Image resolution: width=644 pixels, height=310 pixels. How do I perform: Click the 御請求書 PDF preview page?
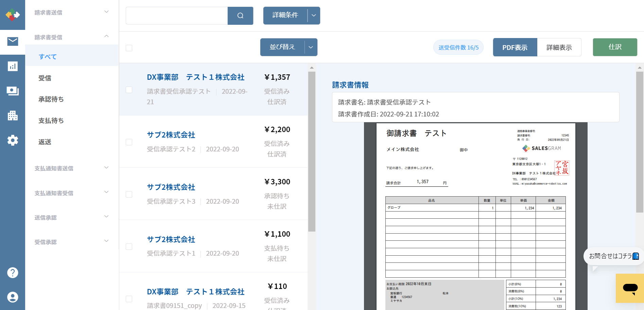pos(476,216)
